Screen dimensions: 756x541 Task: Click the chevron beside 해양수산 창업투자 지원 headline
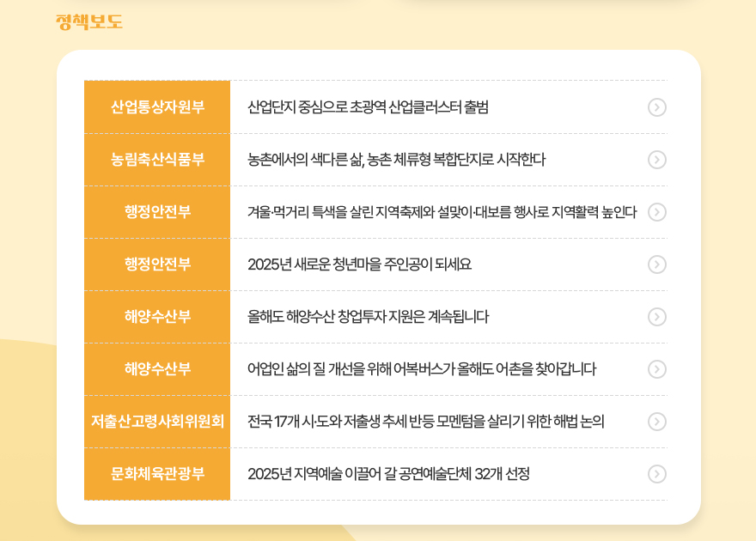point(656,317)
